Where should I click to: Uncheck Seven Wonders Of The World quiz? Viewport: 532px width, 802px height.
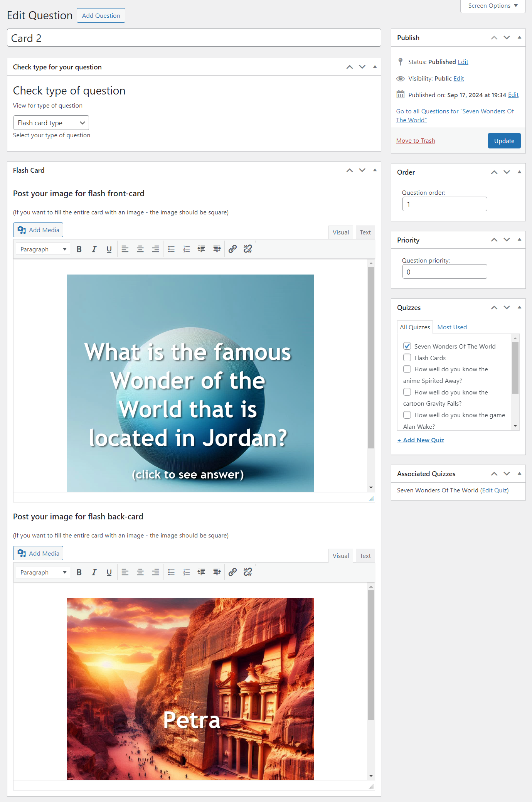coord(407,346)
